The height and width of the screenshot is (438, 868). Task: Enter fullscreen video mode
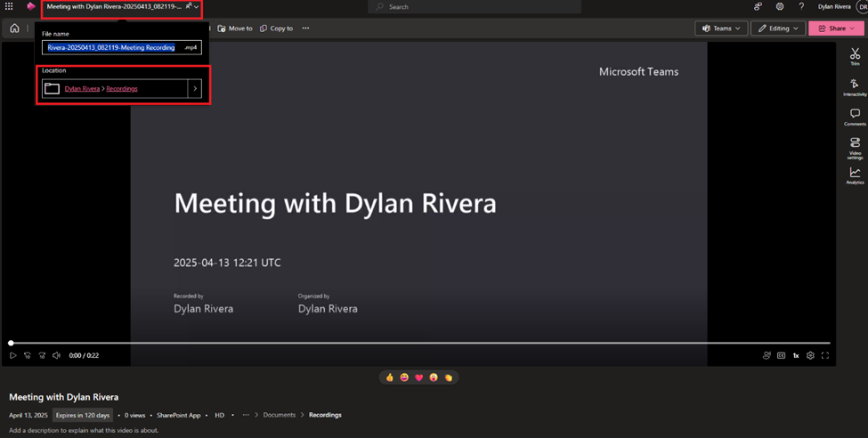pos(824,355)
